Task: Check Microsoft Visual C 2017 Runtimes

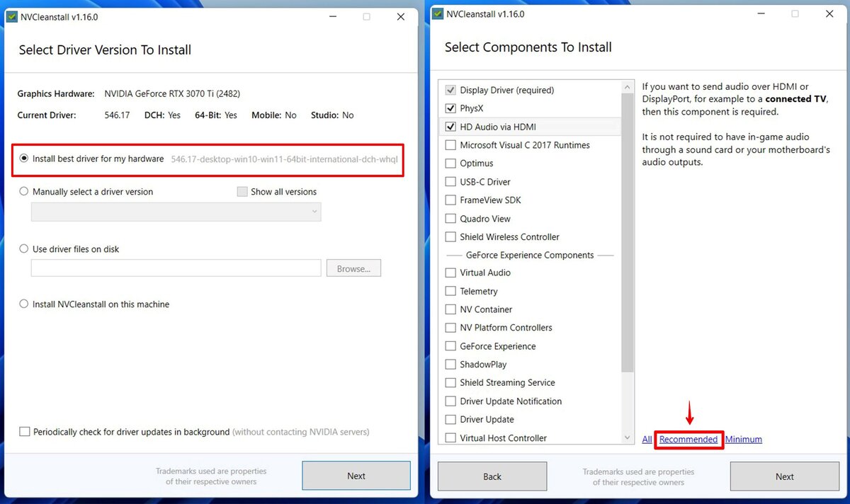Action: pyautogui.click(x=450, y=145)
